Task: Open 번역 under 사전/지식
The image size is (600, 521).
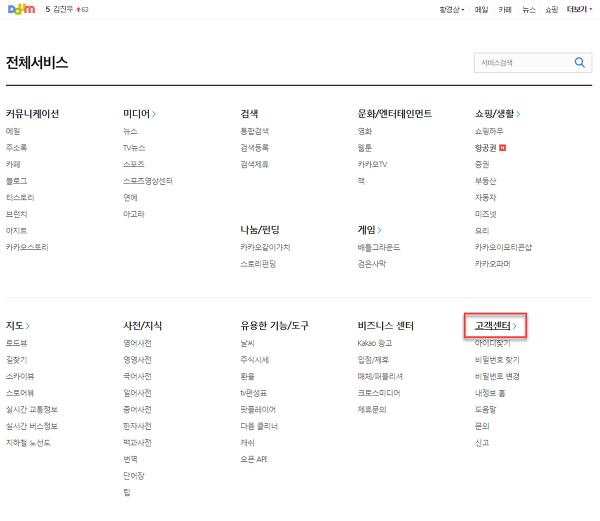Action: click(130, 459)
